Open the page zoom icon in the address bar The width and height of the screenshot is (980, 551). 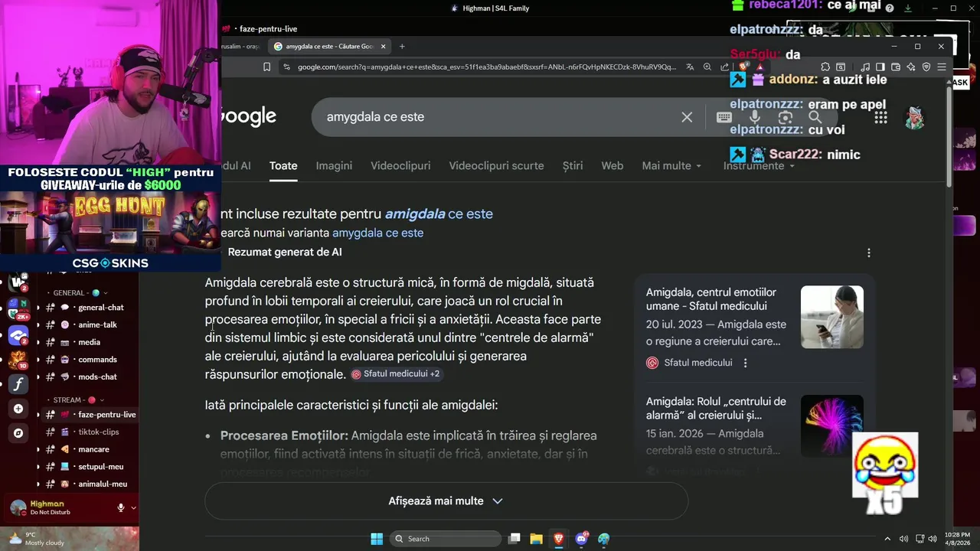707,67
